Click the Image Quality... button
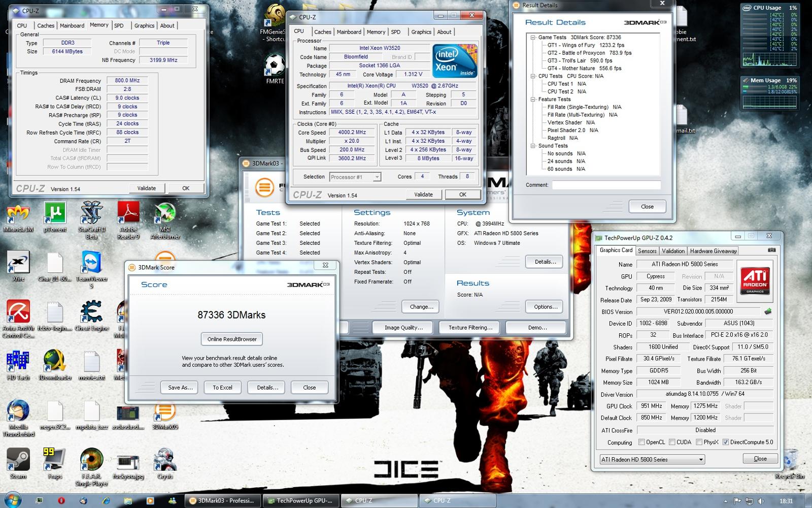The image size is (812, 508). tap(403, 328)
